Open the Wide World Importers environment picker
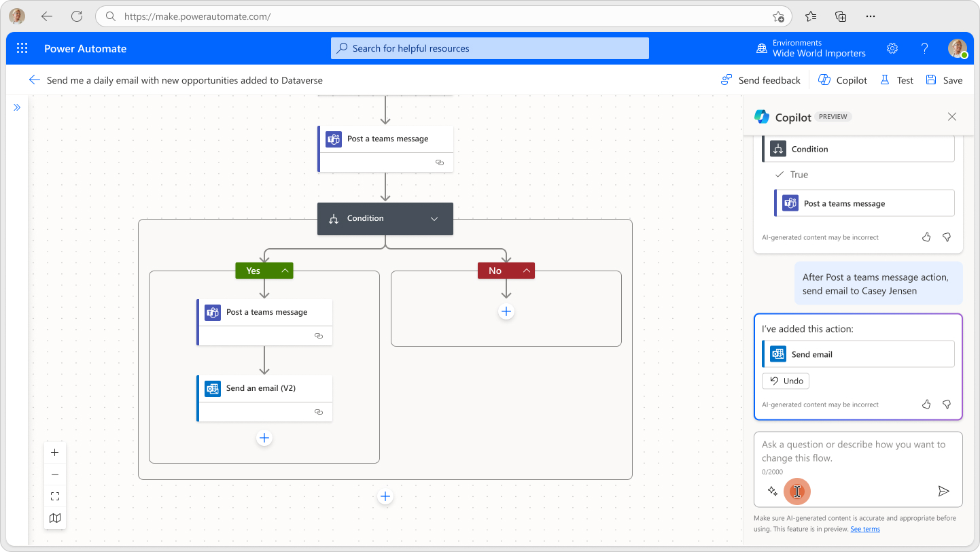The image size is (980, 552). click(811, 48)
